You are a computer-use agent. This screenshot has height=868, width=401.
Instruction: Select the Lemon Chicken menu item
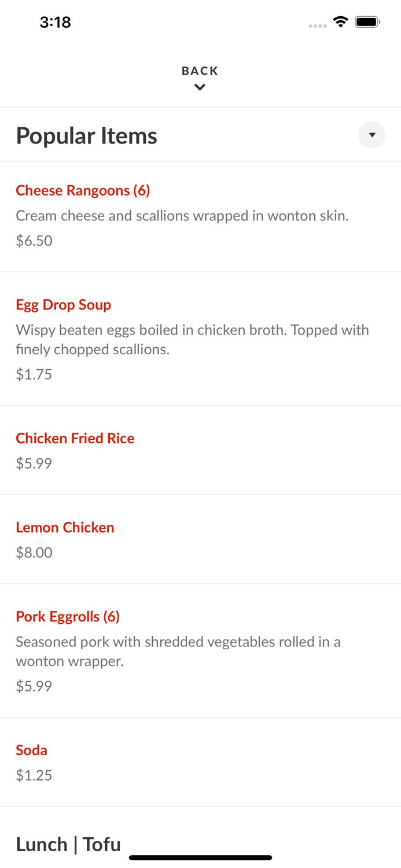click(x=65, y=527)
